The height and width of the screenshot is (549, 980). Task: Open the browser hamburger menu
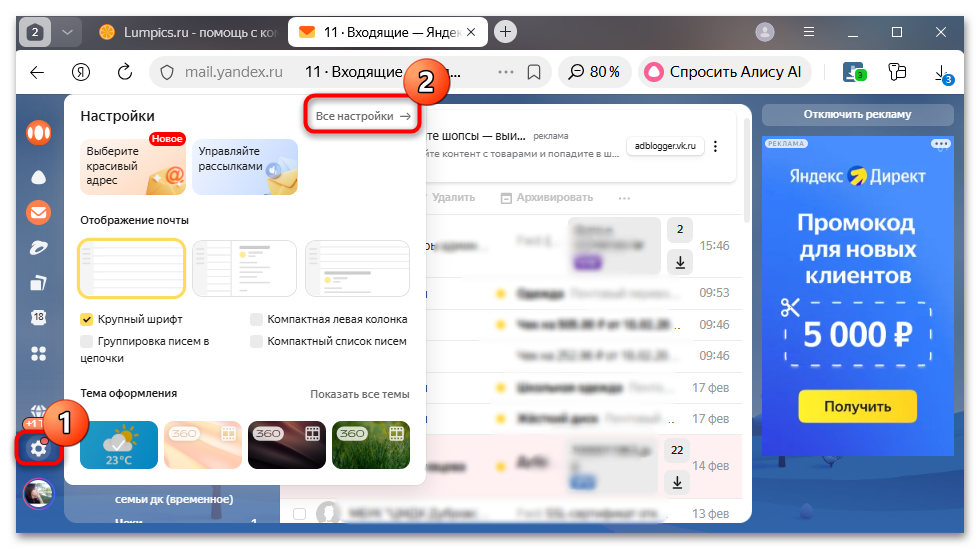[809, 32]
